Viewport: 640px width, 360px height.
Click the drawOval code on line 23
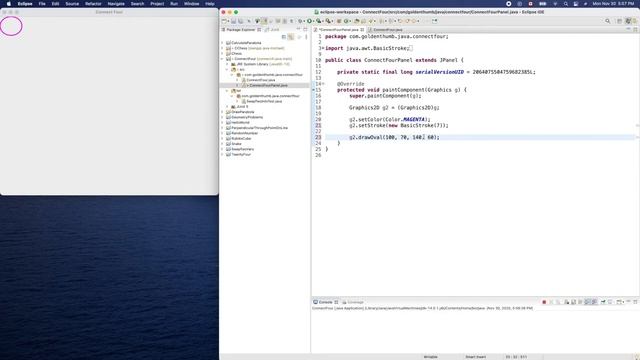(x=394, y=138)
